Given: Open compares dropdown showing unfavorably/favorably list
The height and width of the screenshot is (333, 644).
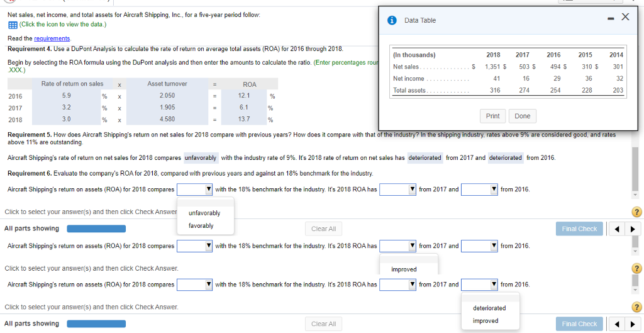Looking at the screenshot, I should click(x=195, y=189).
